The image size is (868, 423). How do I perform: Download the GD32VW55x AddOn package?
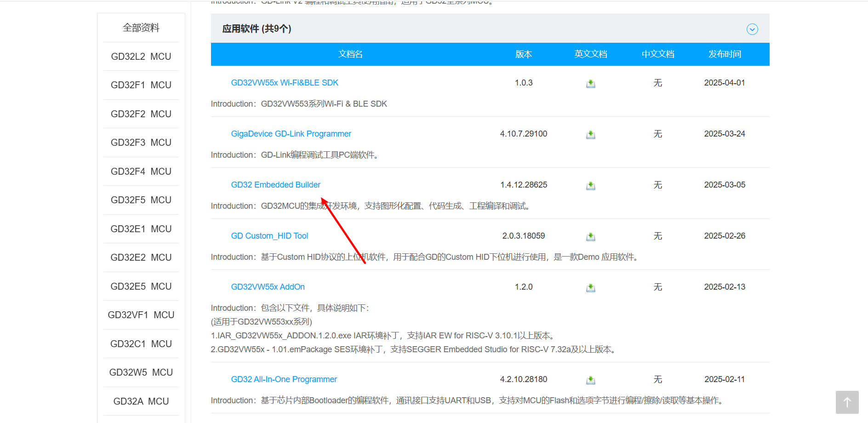coord(591,288)
